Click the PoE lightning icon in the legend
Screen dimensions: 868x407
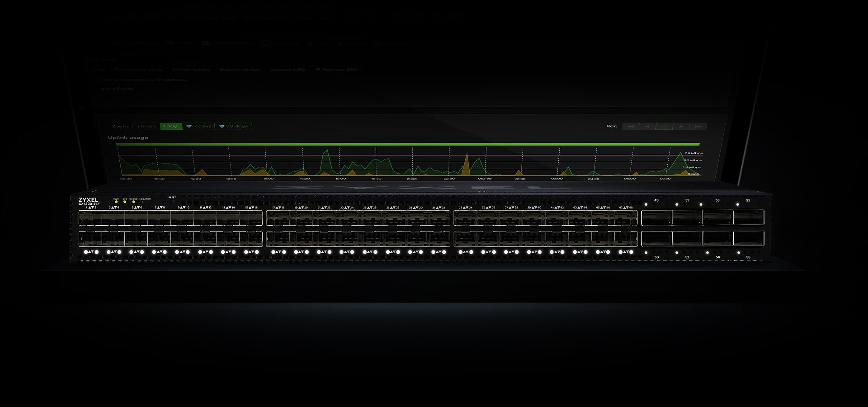point(310,43)
